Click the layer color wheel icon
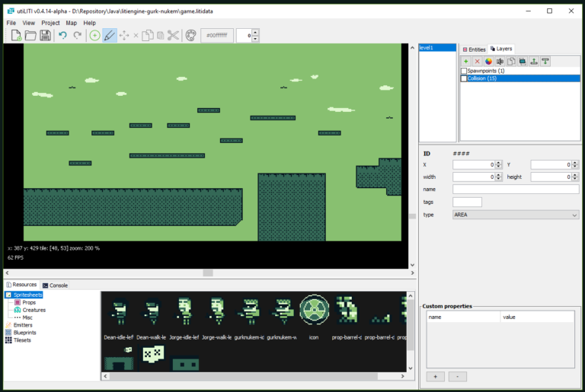This screenshot has height=392, width=585. 488,61
